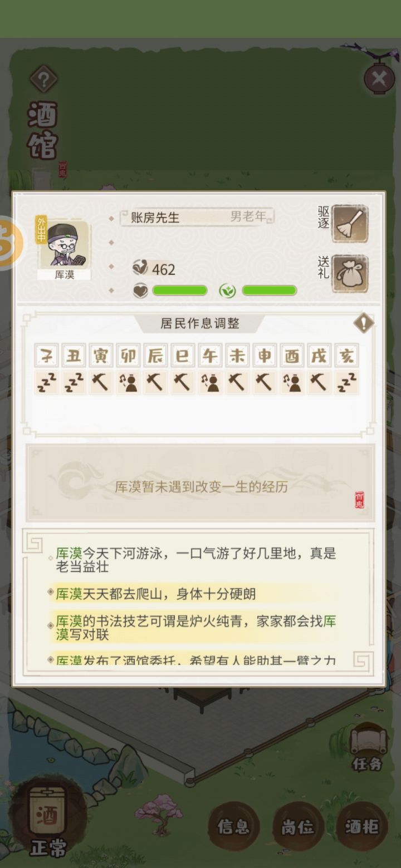Click the broom icon to expel resident

[350, 224]
